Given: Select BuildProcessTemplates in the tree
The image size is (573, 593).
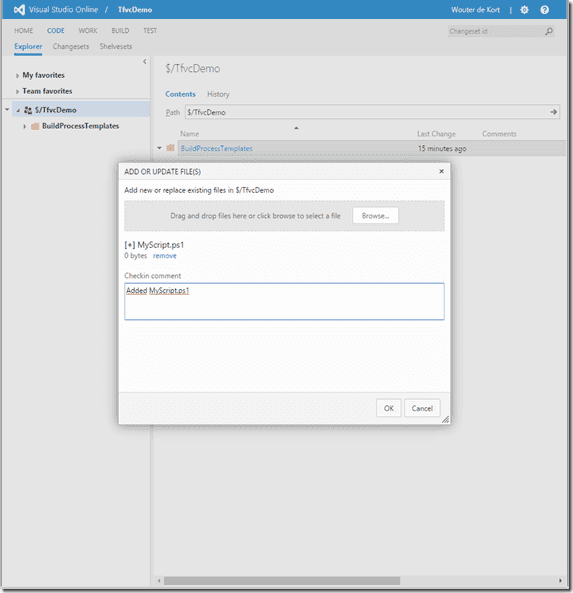Looking at the screenshot, I should point(81,126).
